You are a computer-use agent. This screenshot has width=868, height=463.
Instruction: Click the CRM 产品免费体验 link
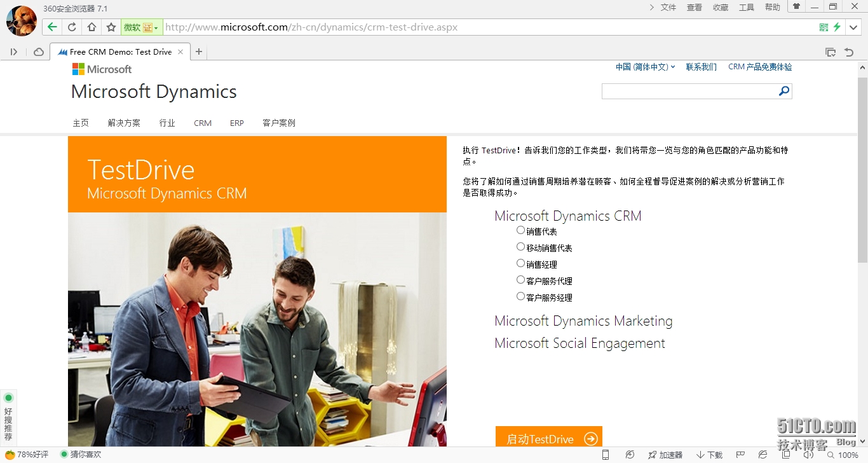[x=760, y=67]
